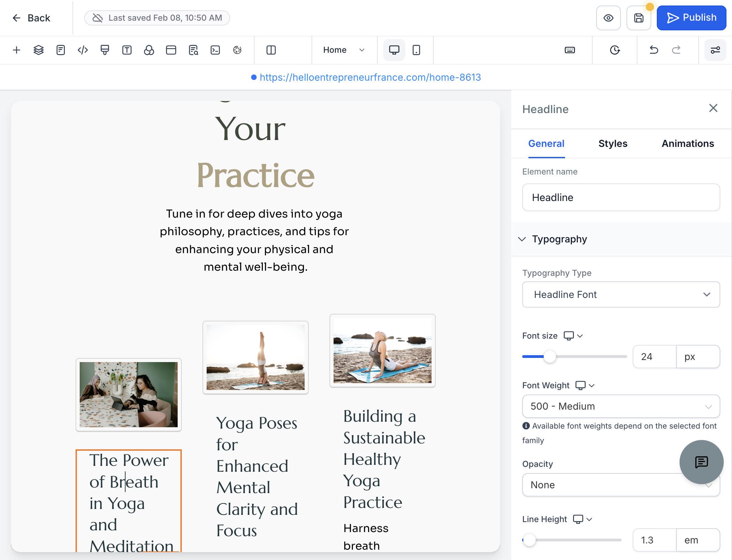Open the version history clock icon
Screen dimensions: 732x560
pyautogui.click(x=615, y=50)
